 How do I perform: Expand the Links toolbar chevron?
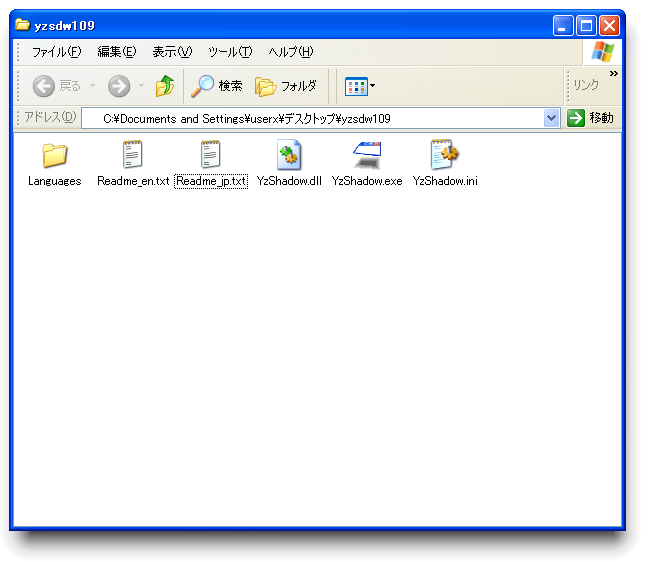pos(614,74)
